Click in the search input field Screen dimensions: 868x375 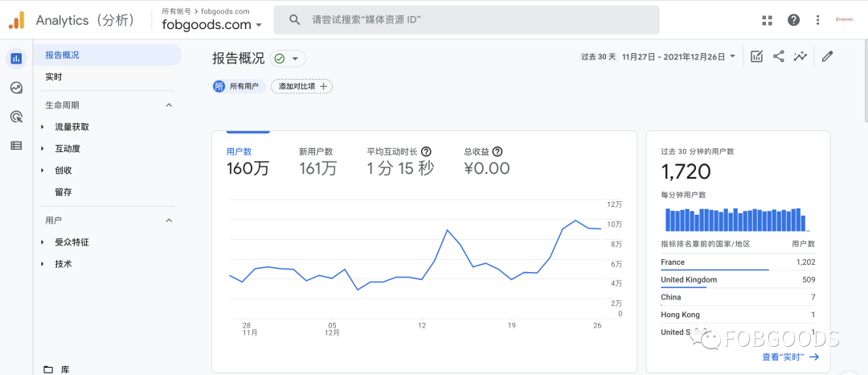click(466, 20)
